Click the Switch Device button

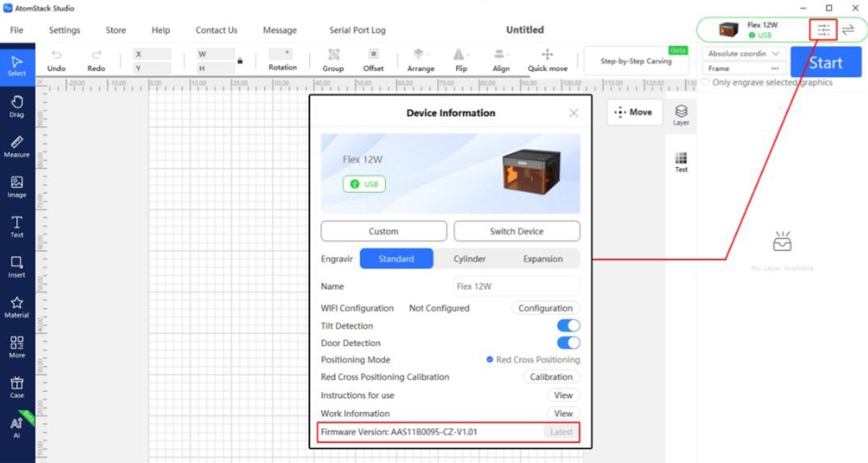[x=517, y=231]
